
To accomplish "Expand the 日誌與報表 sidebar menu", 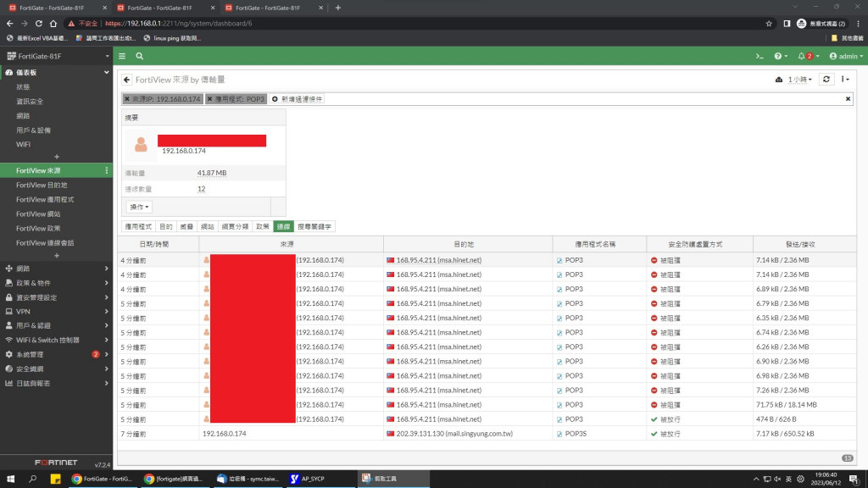I will 57,383.
